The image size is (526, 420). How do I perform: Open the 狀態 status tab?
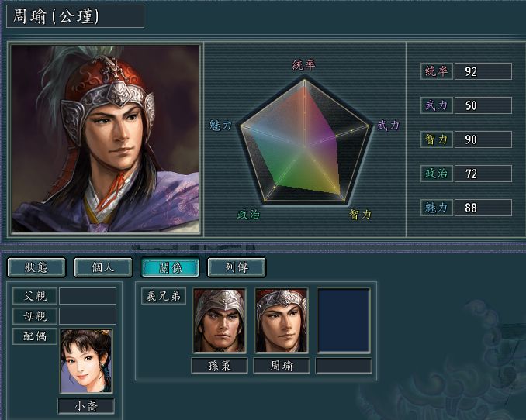click(36, 267)
